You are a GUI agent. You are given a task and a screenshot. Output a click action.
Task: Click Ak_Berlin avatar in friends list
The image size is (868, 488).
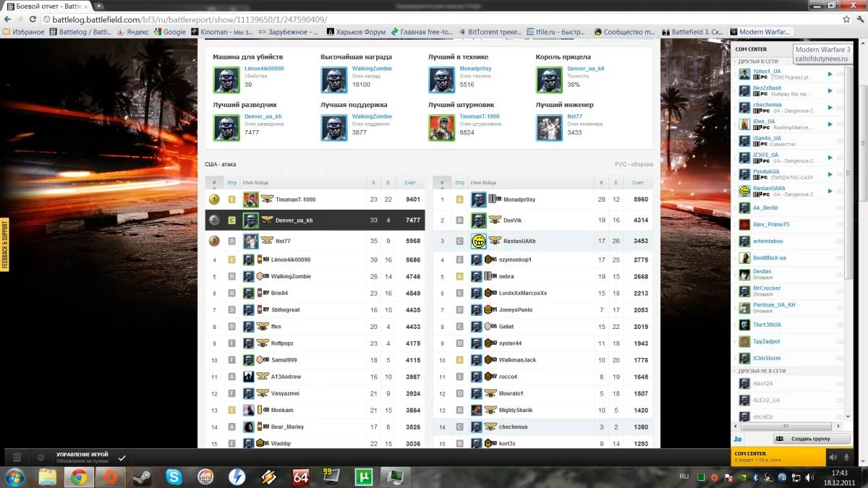744,208
